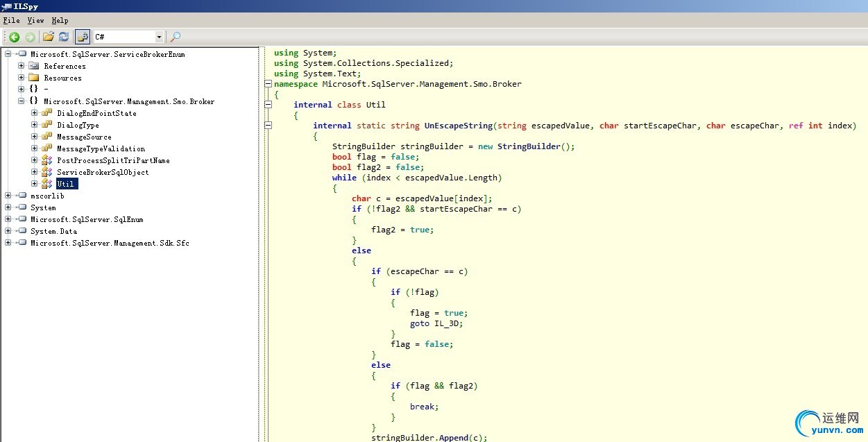Viewport: 868px width, 442px height.
Task: Click the Forward navigation arrow in toolbar
Action: coord(30,37)
